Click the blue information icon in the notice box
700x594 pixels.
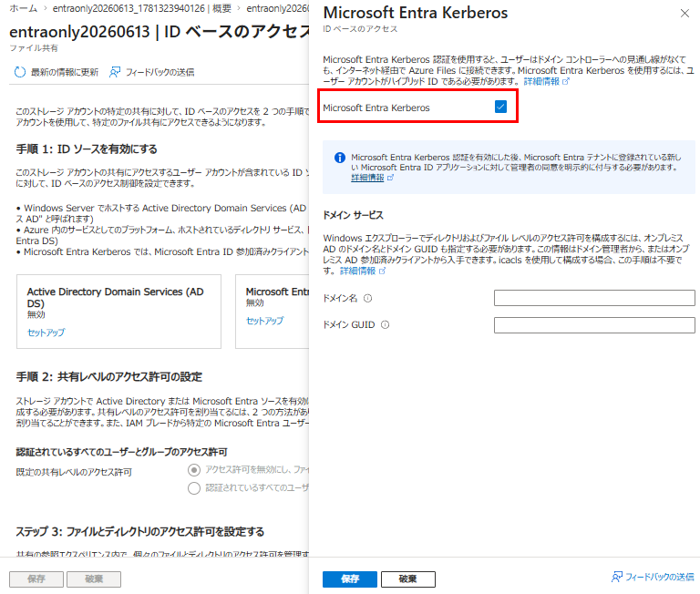click(340, 158)
